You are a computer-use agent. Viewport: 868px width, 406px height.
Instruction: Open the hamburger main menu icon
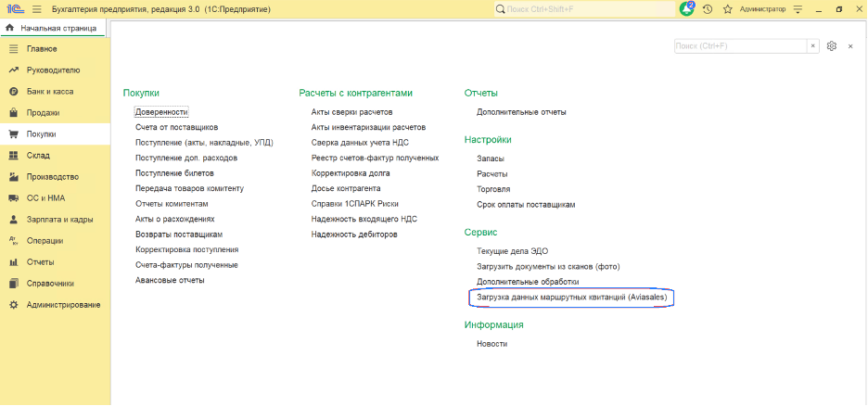37,9
